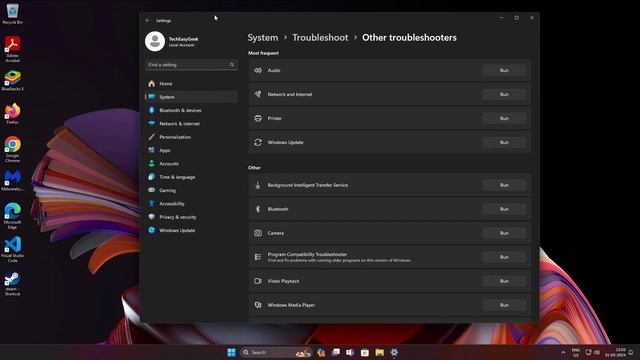Image resolution: width=640 pixels, height=360 pixels.
Task: Open Bluetooth & devices settings
Action: tap(191, 110)
